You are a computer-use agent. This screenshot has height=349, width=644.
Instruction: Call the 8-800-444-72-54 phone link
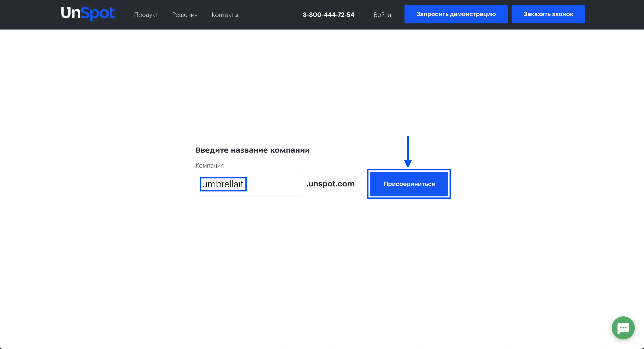click(x=329, y=15)
